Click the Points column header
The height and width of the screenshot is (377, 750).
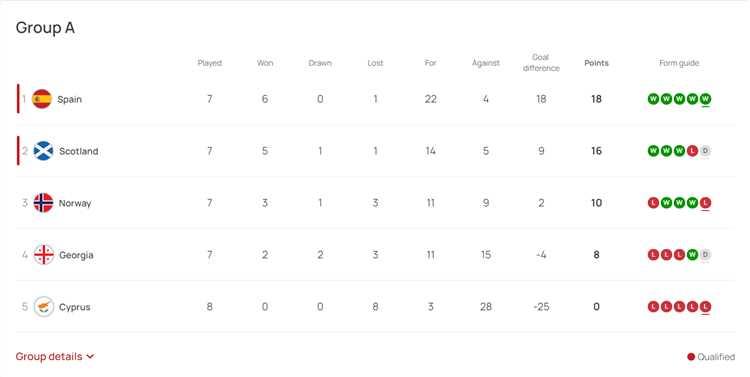click(596, 63)
